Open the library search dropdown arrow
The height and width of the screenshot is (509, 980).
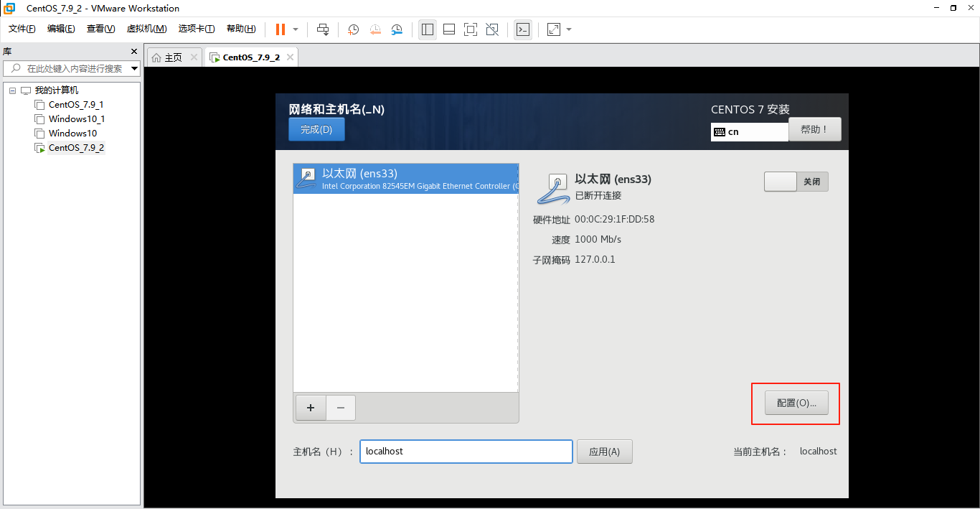(135, 69)
